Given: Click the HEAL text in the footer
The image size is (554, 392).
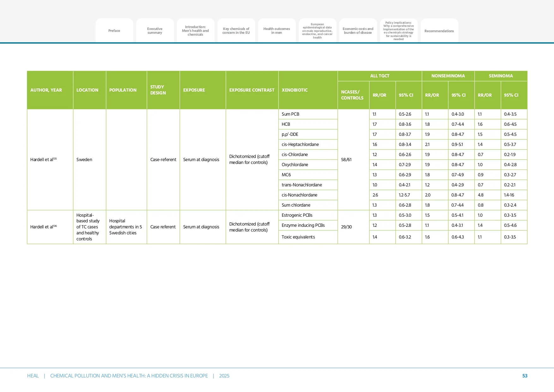Looking at the screenshot, I should (x=33, y=376).
